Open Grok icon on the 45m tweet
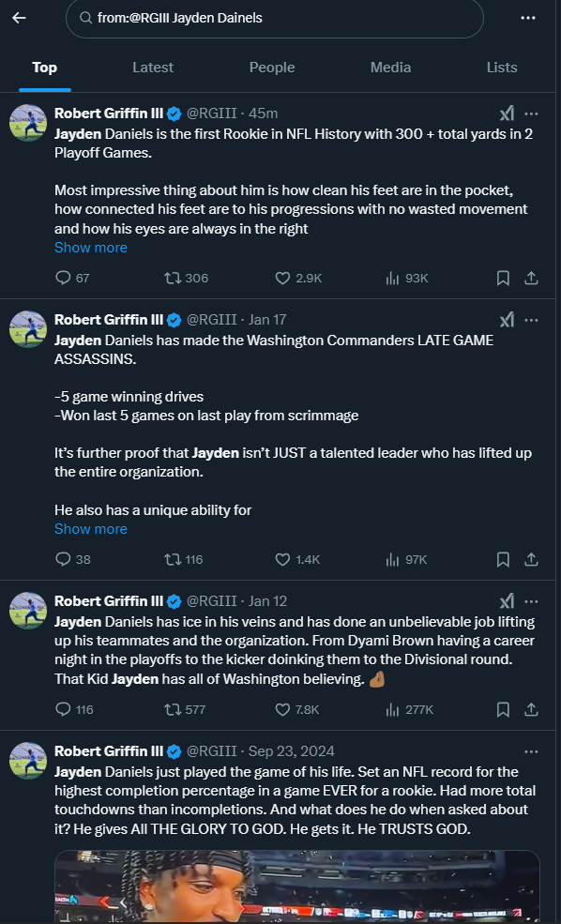 507,114
